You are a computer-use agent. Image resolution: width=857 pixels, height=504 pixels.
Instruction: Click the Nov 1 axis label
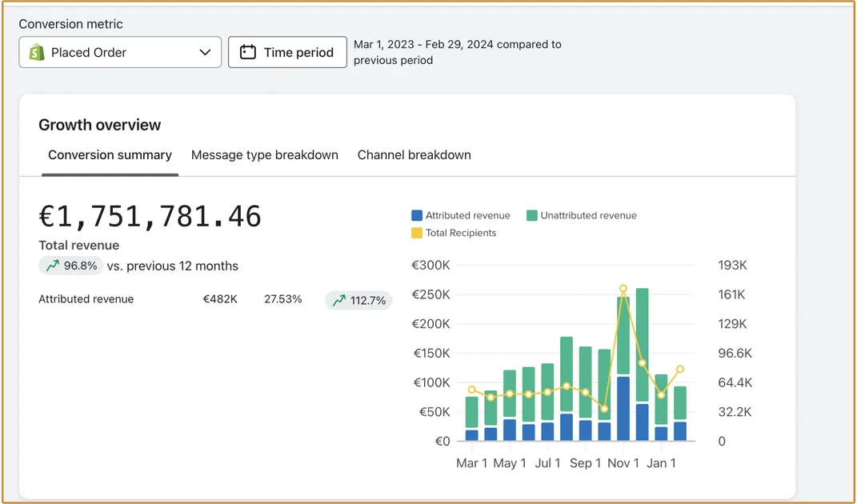coord(623,463)
